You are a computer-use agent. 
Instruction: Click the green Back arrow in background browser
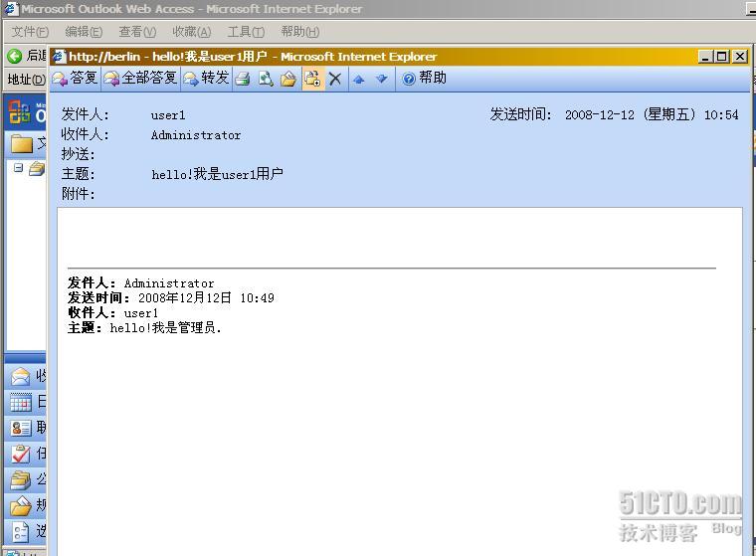coord(15,56)
